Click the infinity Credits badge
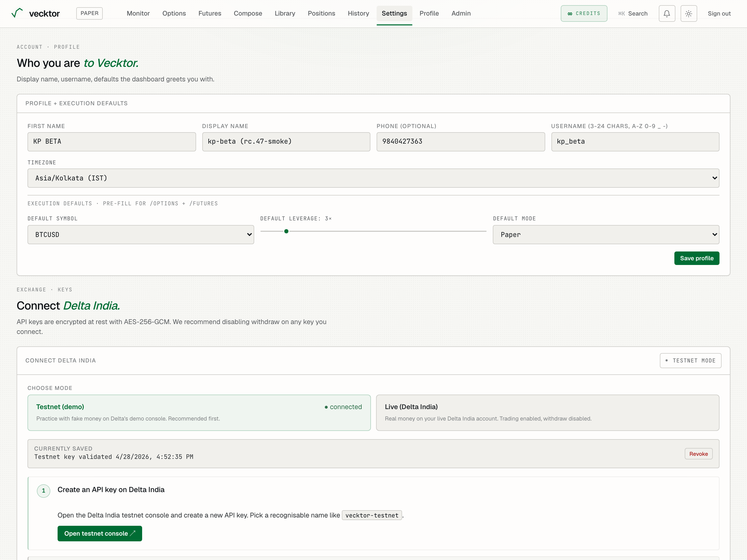747x560 pixels. point(584,13)
